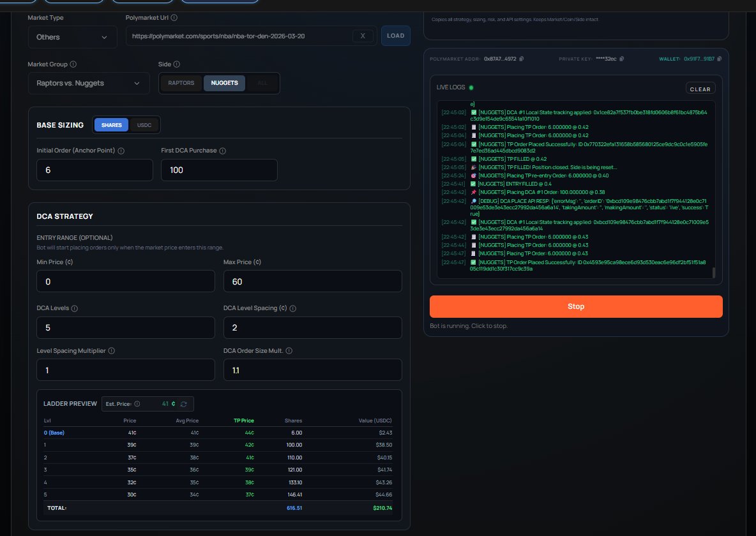Open the Market Type dropdown showing Others

coord(72,37)
